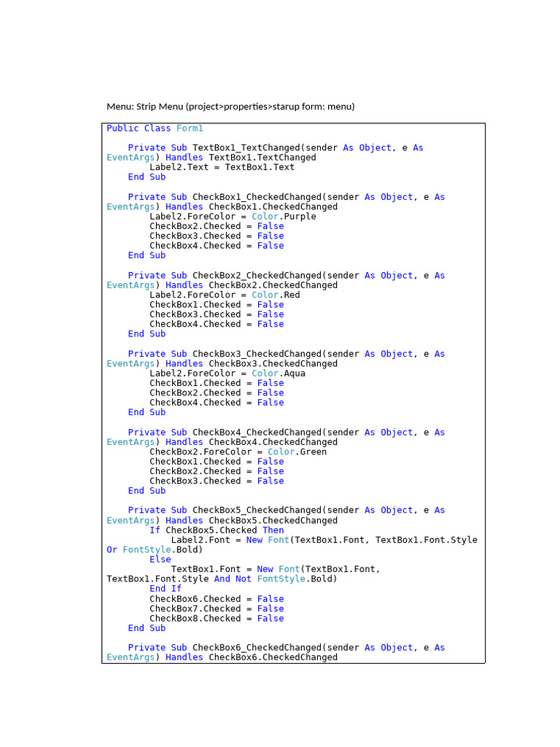The height and width of the screenshot is (747, 560).
Task: Click the line 'CheckBox2.ForeColor = Color.Green'
Action: [x=238, y=452]
